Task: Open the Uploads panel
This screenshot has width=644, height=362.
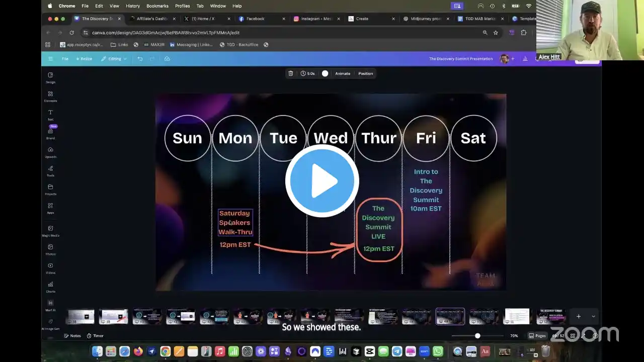Action: (50, 152)
